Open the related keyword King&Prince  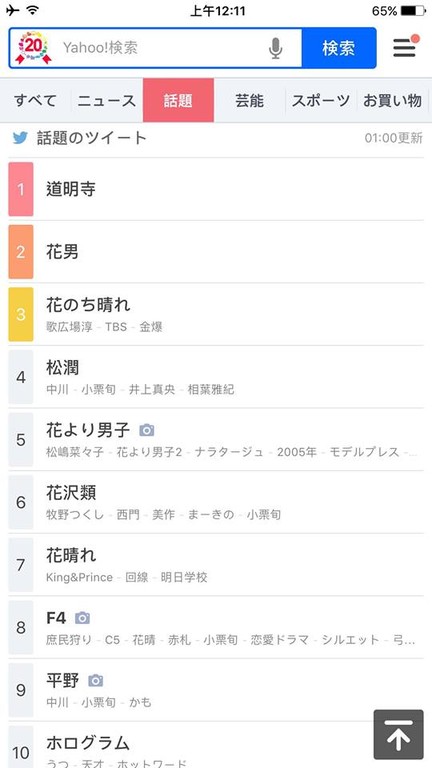[79, 577]
